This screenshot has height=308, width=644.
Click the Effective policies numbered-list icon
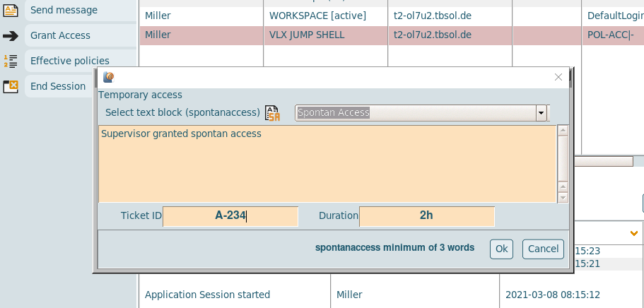click(11, 61)
